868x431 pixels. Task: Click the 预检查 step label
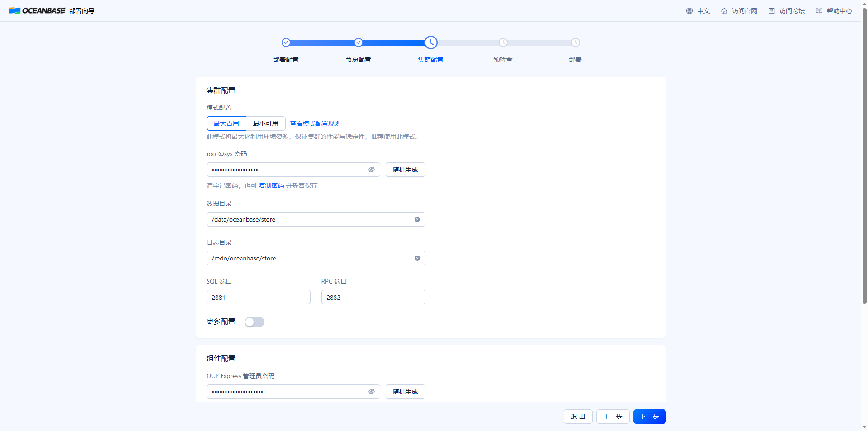pyautogui.click(x=503, y=59)
